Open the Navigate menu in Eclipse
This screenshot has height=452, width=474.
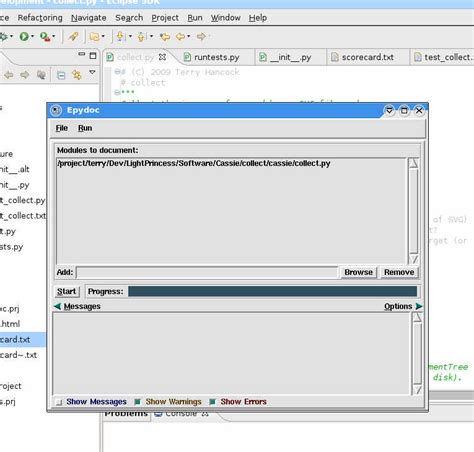click(89, 18)
